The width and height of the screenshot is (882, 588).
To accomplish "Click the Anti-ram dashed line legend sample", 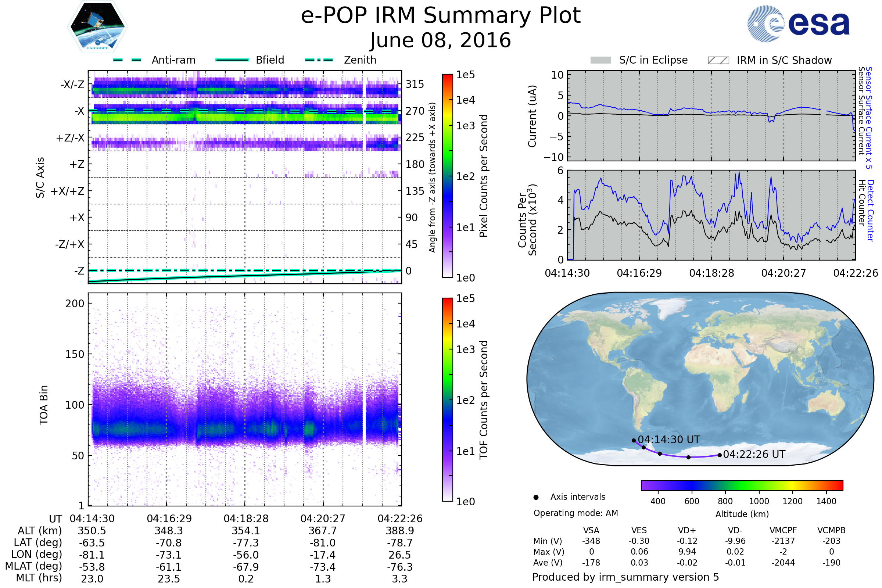I will (x=127, y=60).
